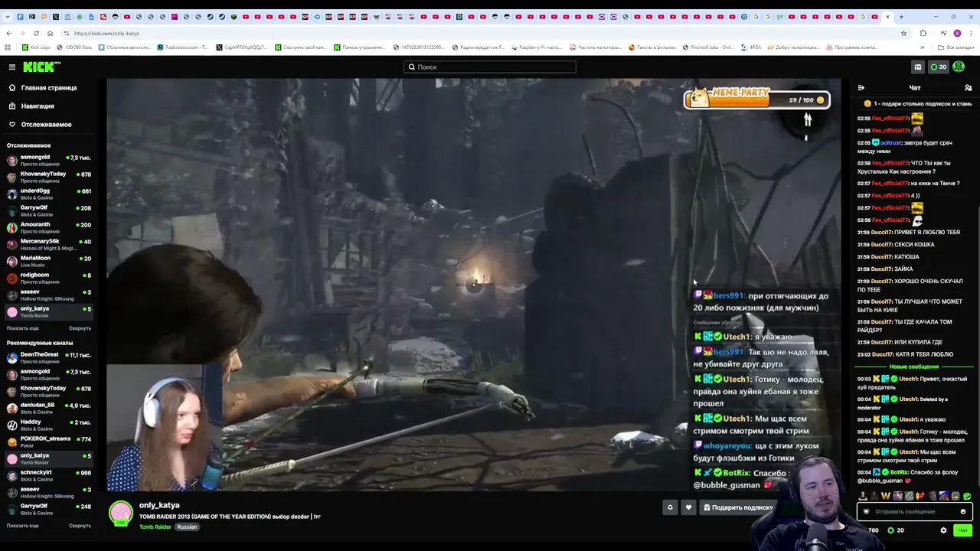Click the browser address bar URL
This screenshot has height=551, width=980.
(106, 34)
